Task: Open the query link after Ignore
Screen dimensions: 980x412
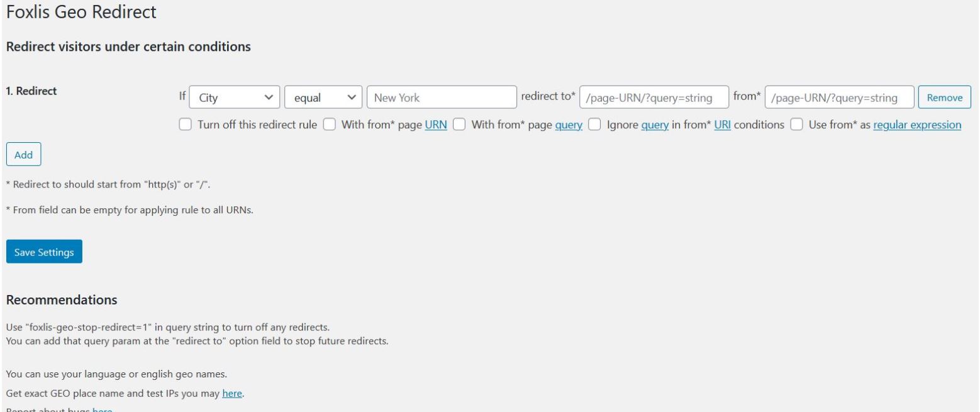Action: tap(655, 125)
